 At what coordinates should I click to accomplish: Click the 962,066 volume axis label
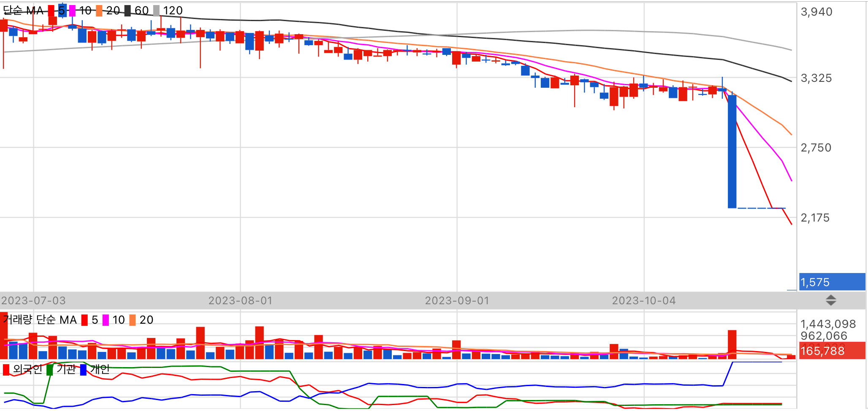(x=824, y=336)
